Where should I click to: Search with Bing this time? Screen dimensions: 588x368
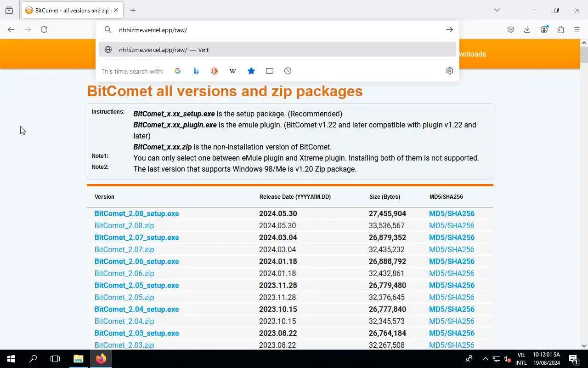click(196, 71)
